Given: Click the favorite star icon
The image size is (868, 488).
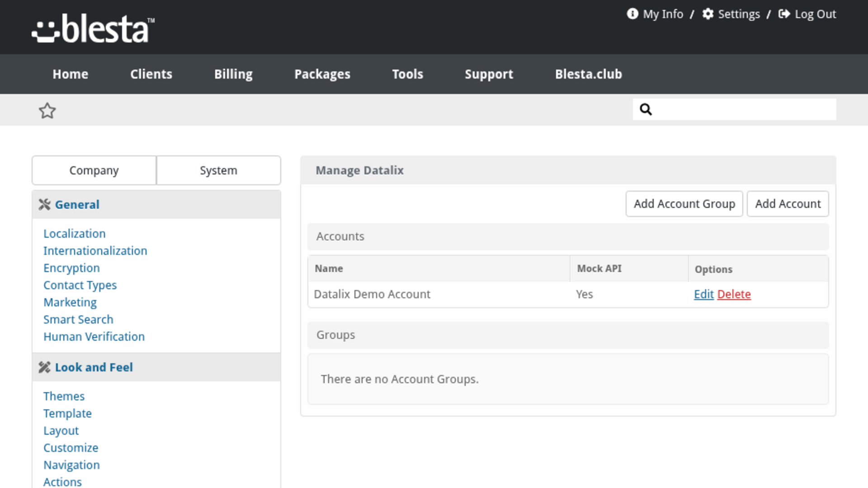Looking at the screenshot, I should point(47,111).
